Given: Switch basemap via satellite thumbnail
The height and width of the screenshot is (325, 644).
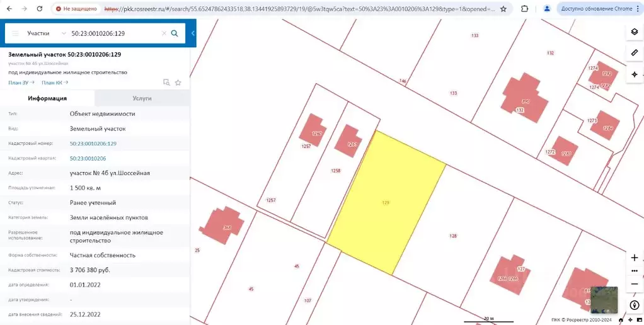Looking at the screenshot, I should (604, 300).
